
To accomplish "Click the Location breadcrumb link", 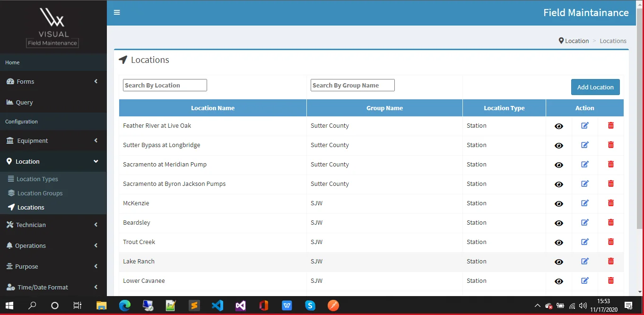I will tap(574, 41).
